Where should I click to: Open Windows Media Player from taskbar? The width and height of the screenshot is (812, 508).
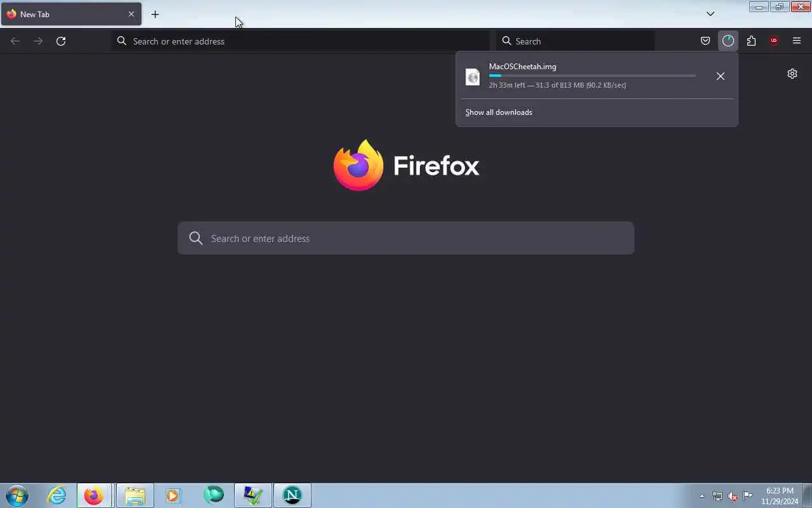click(x=173, y=495)
